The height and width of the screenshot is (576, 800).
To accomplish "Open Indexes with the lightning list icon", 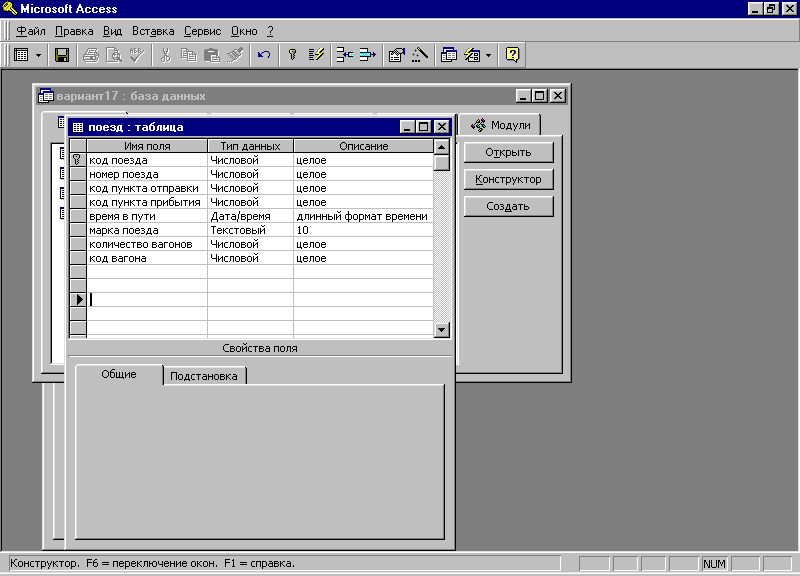I will [x=316, y=55].
